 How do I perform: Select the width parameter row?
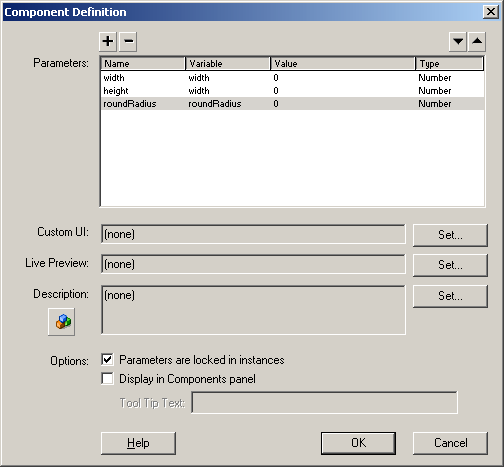click(x=292, y=78)
